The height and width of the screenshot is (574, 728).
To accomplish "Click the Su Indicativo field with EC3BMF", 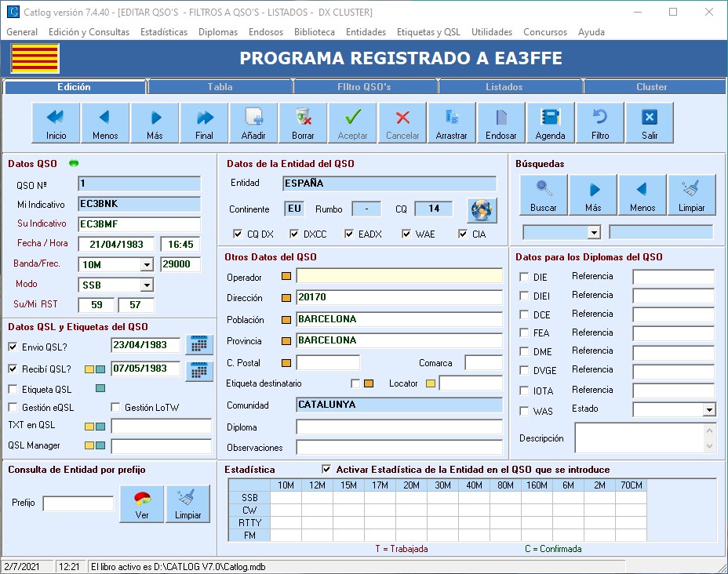I will coord(140,224).
